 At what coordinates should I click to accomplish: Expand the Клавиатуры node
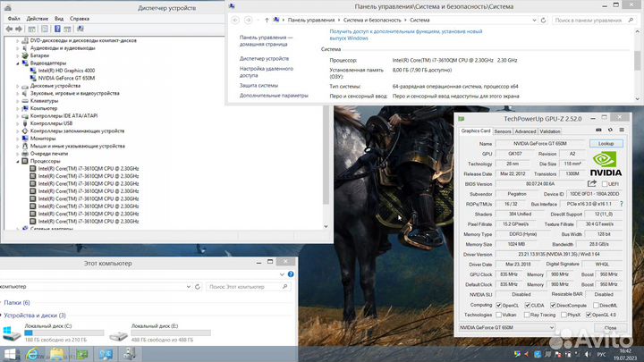click(x=18, y=101)
